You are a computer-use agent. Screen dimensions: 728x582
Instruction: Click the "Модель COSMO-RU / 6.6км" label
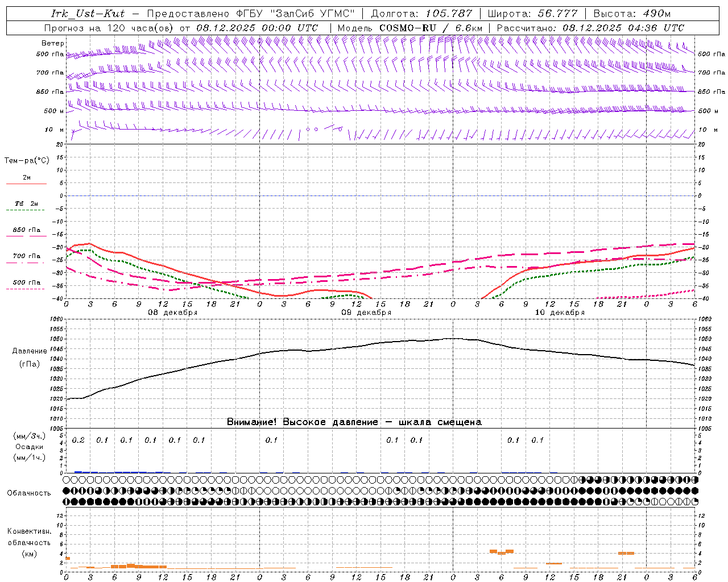coord(409,28)
